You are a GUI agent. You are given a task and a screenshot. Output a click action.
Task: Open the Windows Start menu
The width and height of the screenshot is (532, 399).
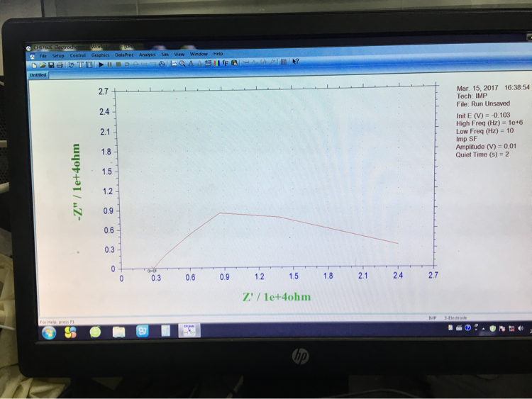(49, 333)
